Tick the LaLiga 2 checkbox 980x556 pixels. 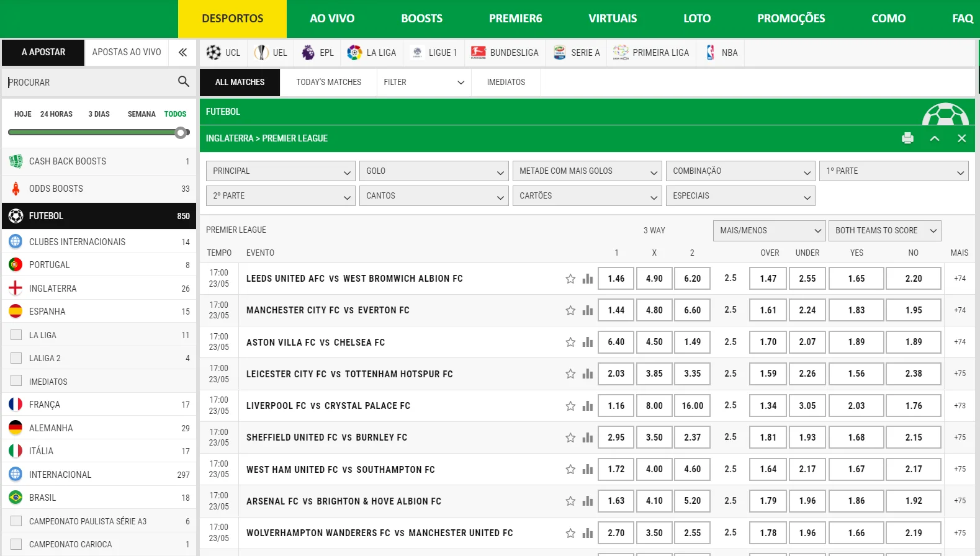click(x=16, y=358)
